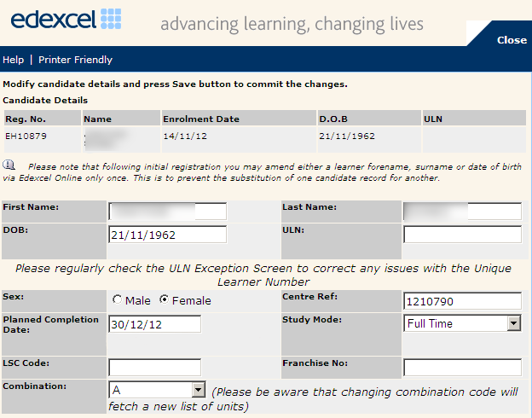Click the information note icon

[x=9, y=165]
